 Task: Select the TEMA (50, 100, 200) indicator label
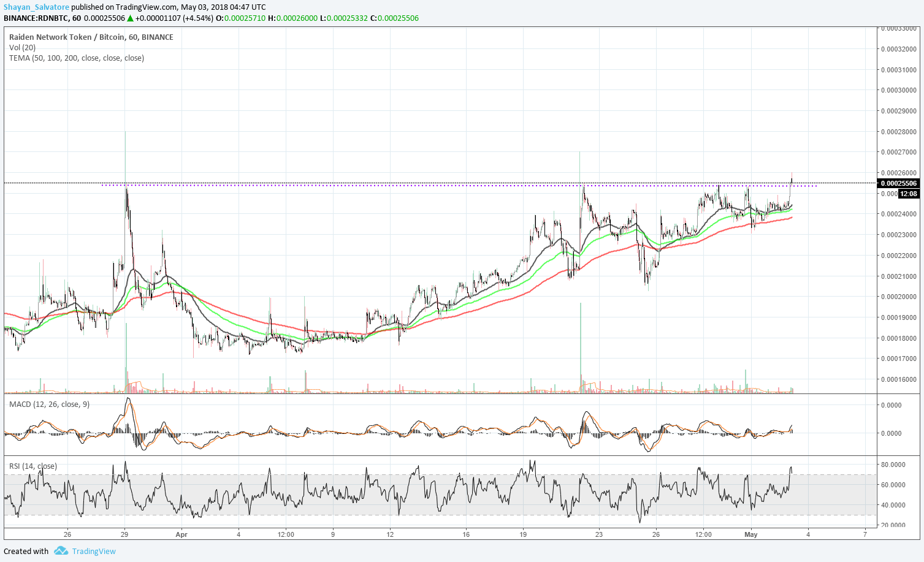pyautogui.click(x=77, y=58)
